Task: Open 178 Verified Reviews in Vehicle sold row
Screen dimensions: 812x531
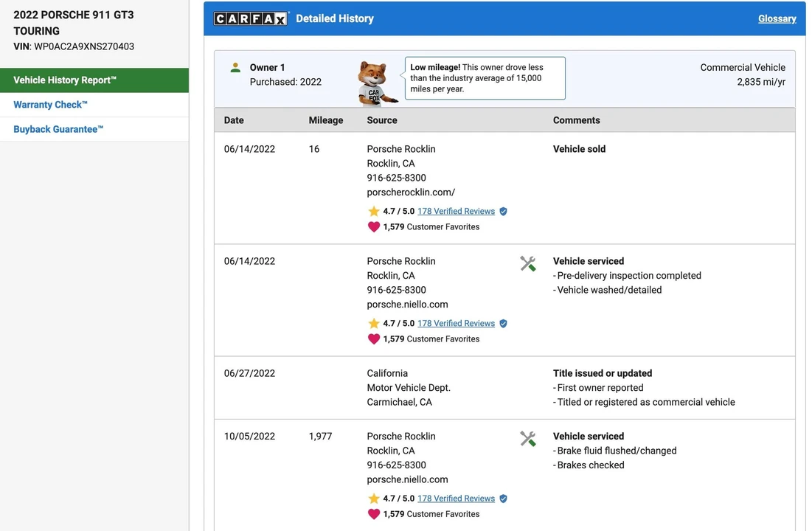Action: click(x=456, y=212)
